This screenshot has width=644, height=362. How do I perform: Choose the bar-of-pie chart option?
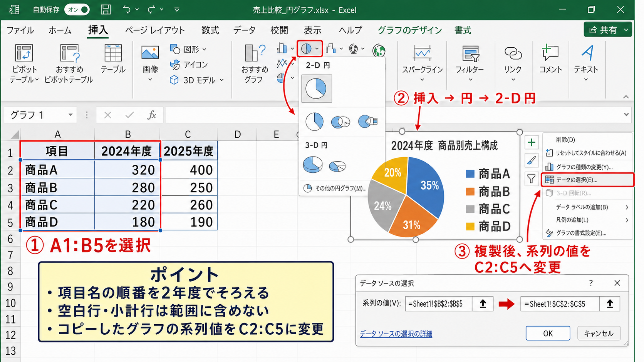tap(367, 122)
